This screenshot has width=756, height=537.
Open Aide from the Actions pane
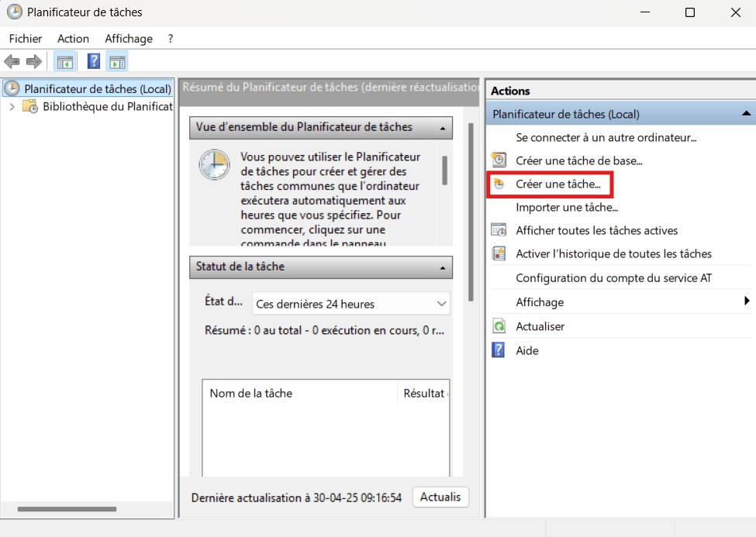(x=526, y=350)
